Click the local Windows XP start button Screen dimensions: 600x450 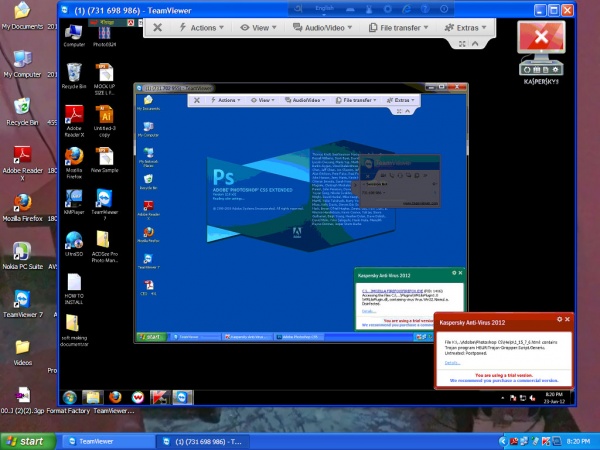[27, 440]
